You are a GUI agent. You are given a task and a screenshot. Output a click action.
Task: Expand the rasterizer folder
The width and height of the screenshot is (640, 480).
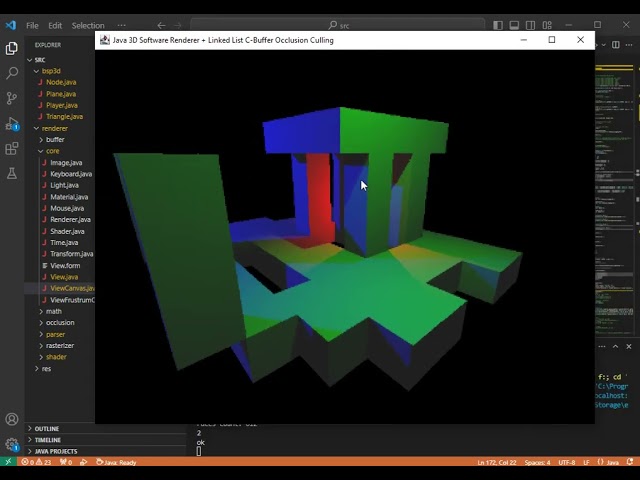tap(59, 345)
